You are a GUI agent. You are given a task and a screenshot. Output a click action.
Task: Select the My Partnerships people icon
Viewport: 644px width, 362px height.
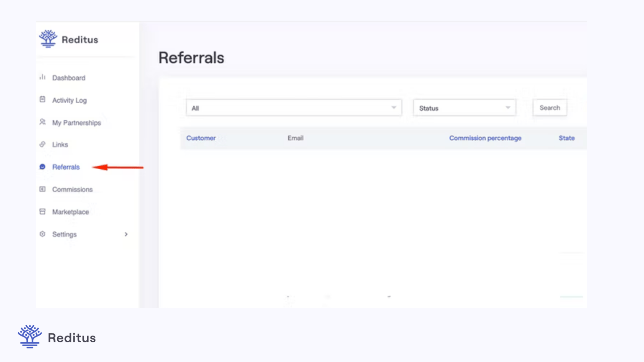(x=43, y=122)
